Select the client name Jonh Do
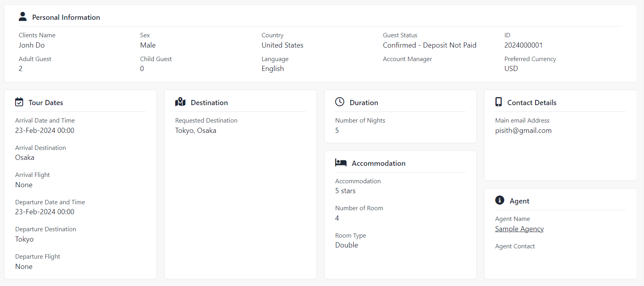This screenshot has width=644, height=286. point(32,45)
